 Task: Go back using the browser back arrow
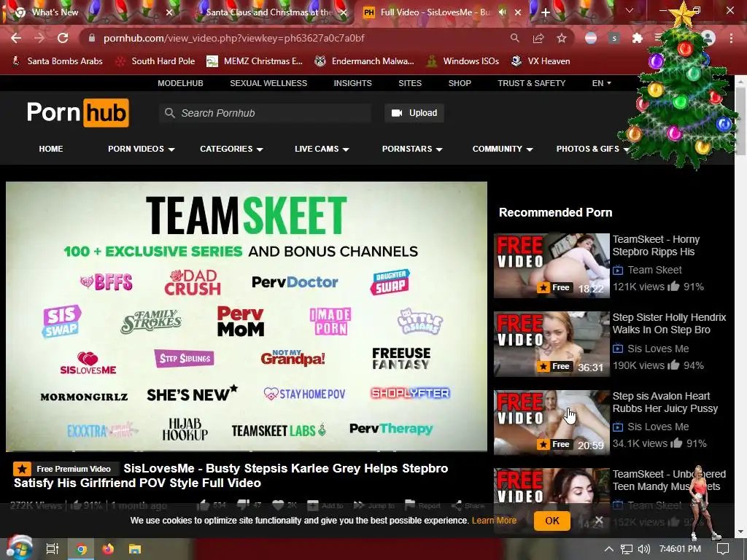click(x=16, y=38)
